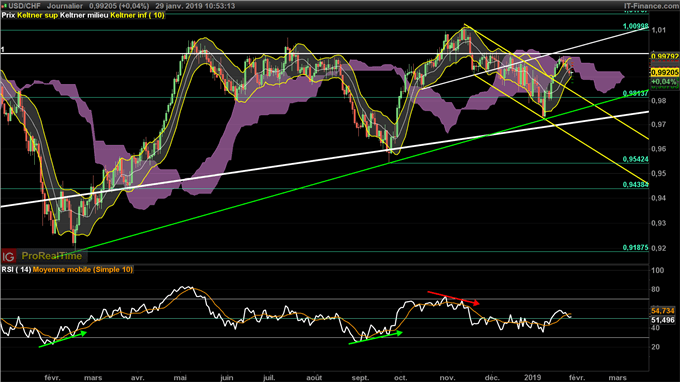Click the RSI ( 14) indicator label
The image size is (680, 382).
16,270
